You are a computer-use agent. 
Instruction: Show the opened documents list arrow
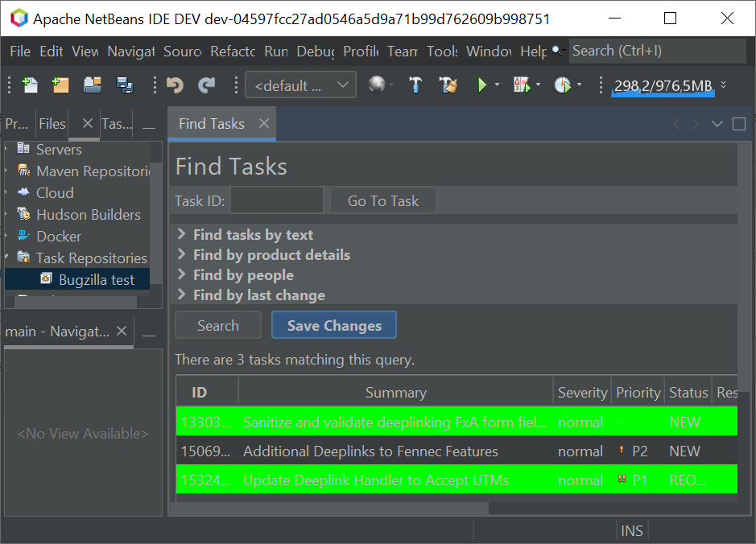[x=717, y=124]
